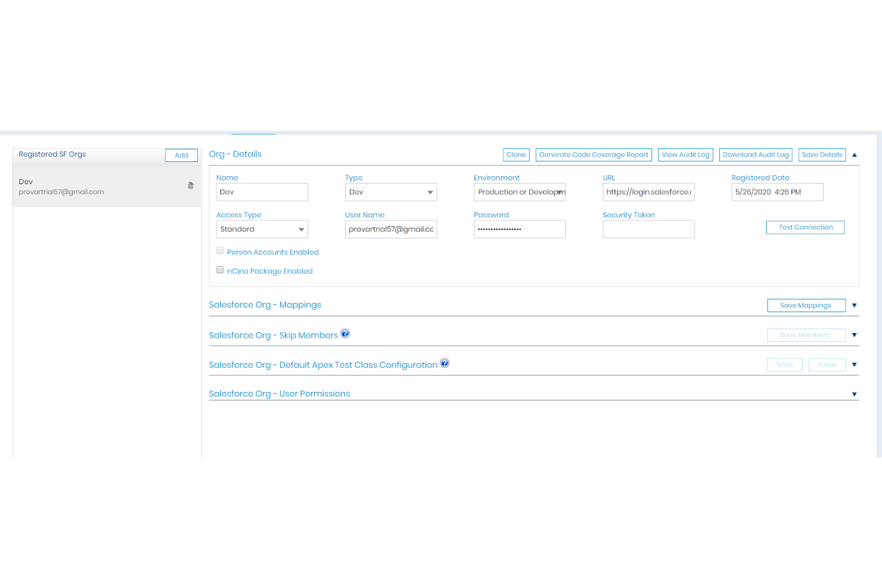Screen dimensions: 882x588
Task: Open help for Default Apex Test Class Configuration
Action: pyautogui.click(x=445, y=363)
